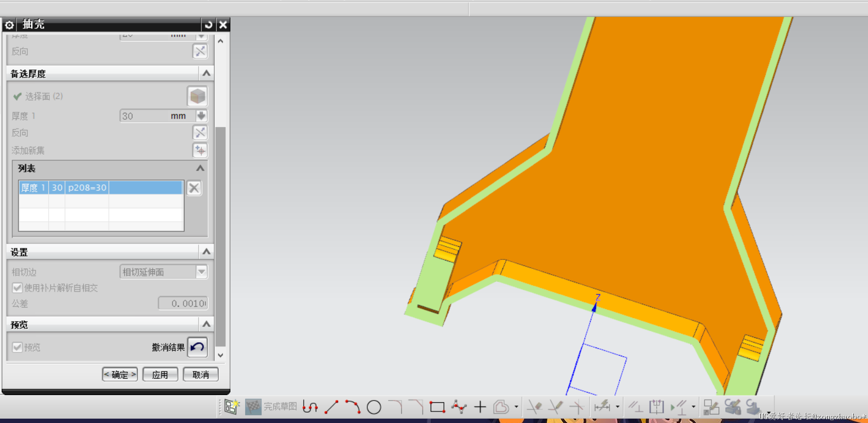Select the Line sketch tool

(x=332, y=407)
